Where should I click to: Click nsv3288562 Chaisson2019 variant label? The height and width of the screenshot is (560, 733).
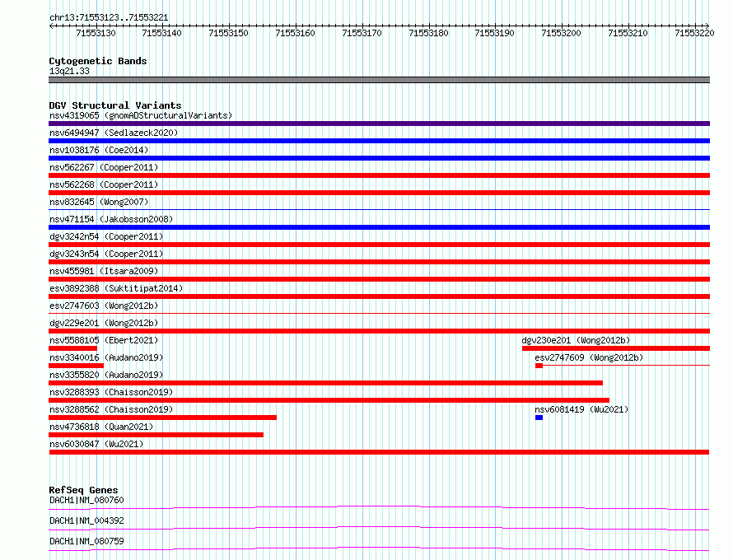[111, 409]
